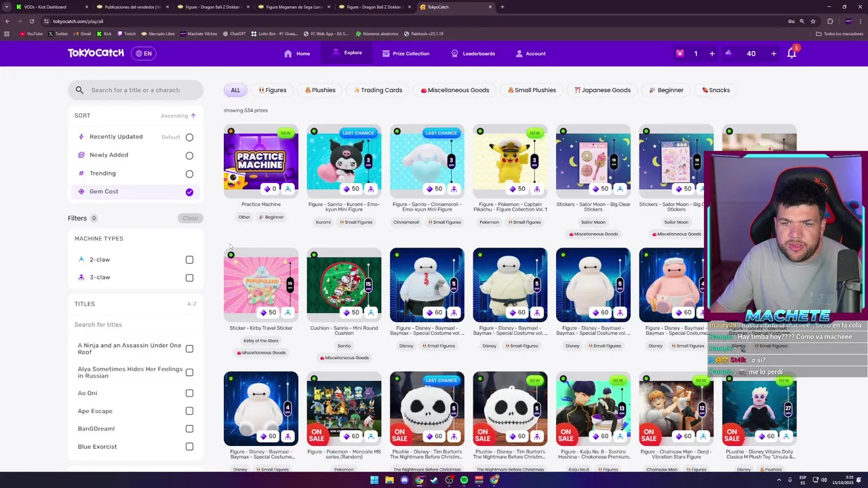868x488 pixels.
Task: Select the Recently Updated radio button
Action: [x=189, y=138]
